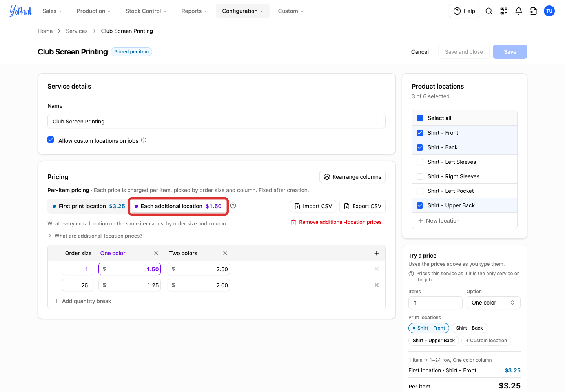The image size is (565, 392).
Task: Open the Sales menu
Action: click(x=52, y=11)
